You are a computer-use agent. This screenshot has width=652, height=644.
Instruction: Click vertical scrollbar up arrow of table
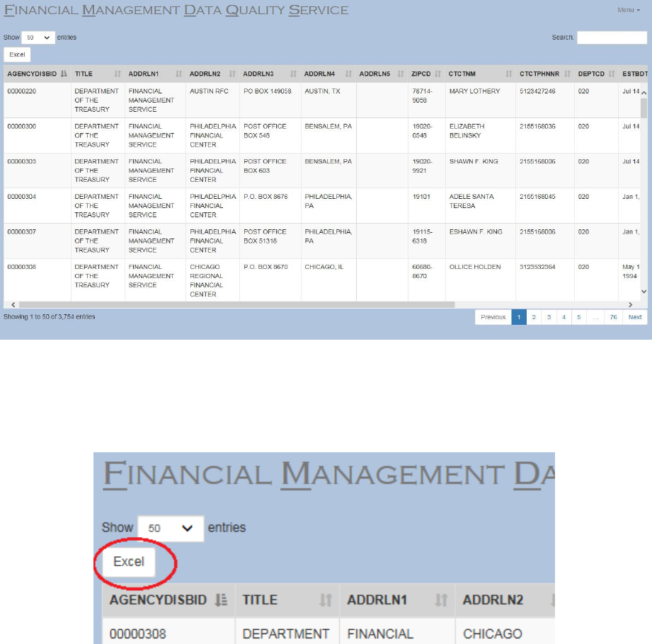[x=644, y=93]
